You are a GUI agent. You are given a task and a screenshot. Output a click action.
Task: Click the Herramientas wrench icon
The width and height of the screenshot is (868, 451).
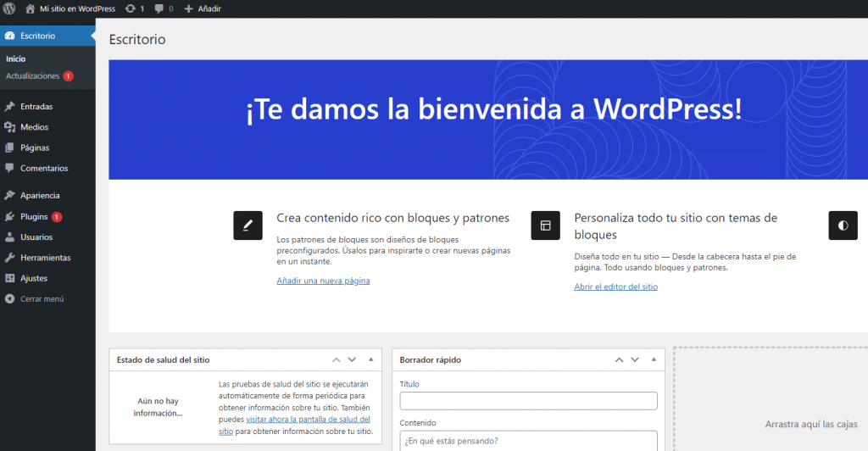pos(9,258)
